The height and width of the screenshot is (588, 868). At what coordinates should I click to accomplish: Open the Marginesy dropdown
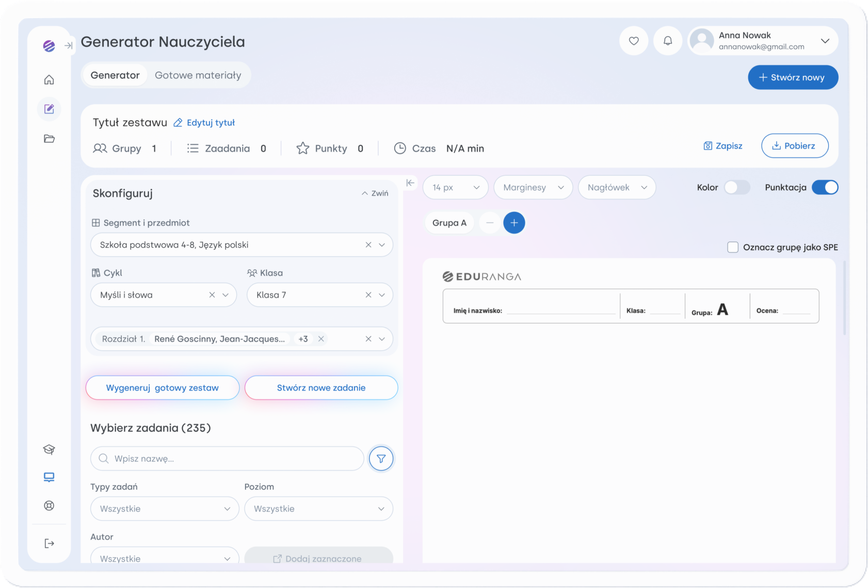pyautogui.click(x=533, y=187)
